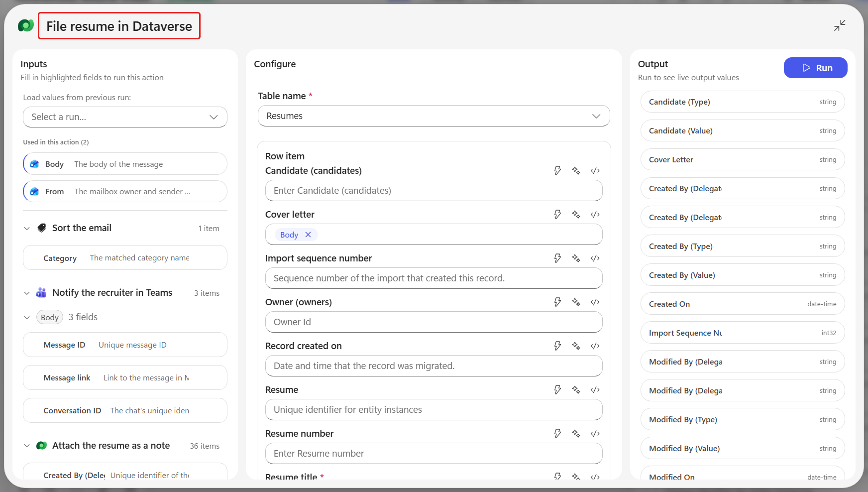Select the Import Sequence Number int32 output
868x492 pixels.
click(742, 333)
